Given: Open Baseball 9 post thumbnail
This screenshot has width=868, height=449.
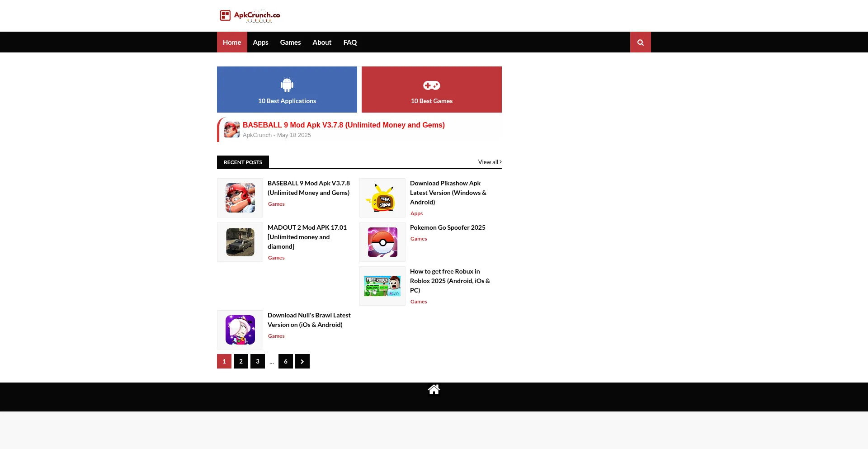Looking at the screenshot, I should pyautogui.click(x=240, y=198).
